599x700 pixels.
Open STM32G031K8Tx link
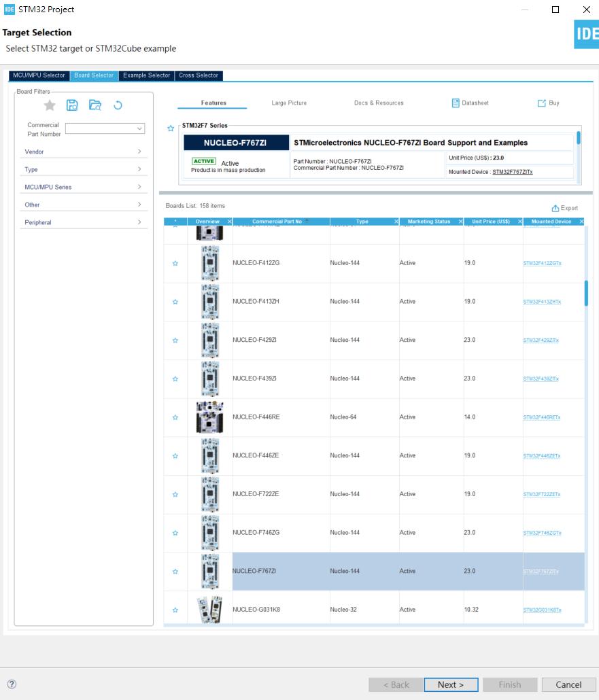click(x=543, y=610)
